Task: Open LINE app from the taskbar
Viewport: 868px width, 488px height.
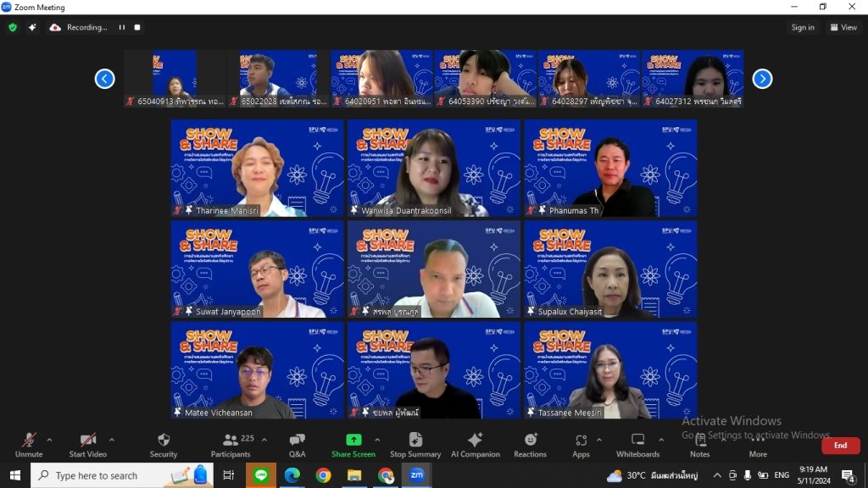Action: click(261, 475)
